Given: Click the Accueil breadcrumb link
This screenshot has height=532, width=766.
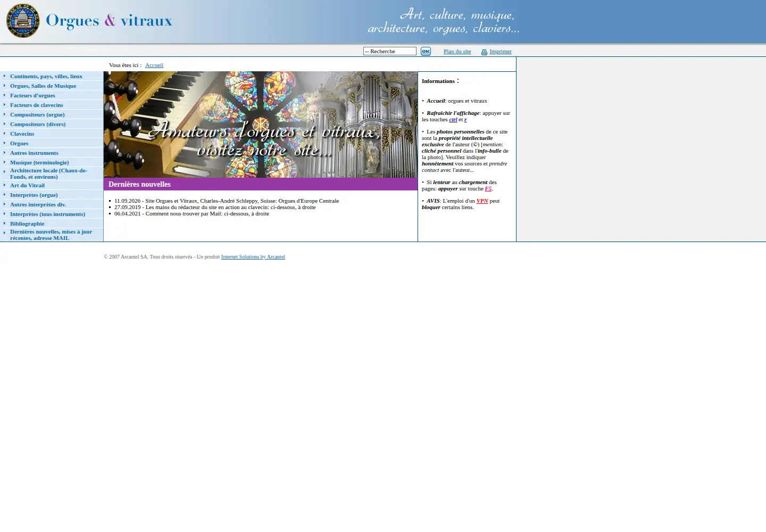Looking at the screenshot, I should coord(154,65).
